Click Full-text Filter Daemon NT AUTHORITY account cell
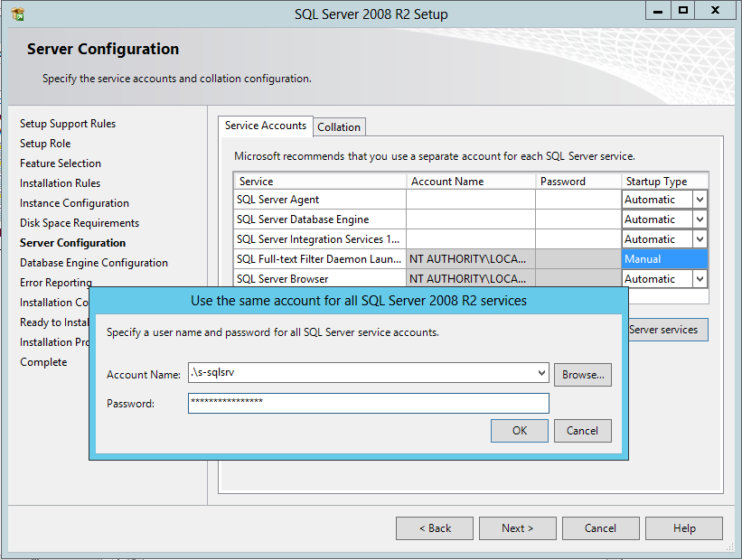The height and width of the screenshot is (560, 742). coord(471,259)
